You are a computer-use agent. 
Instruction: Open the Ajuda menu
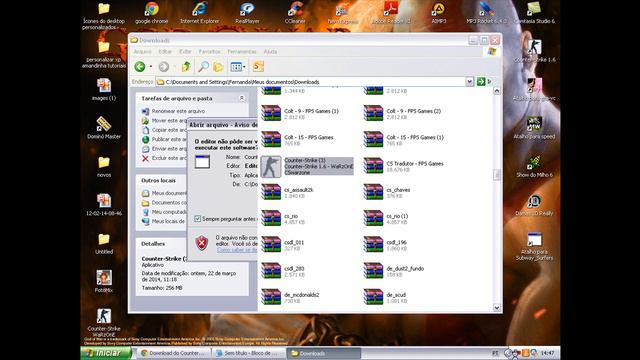270,51
